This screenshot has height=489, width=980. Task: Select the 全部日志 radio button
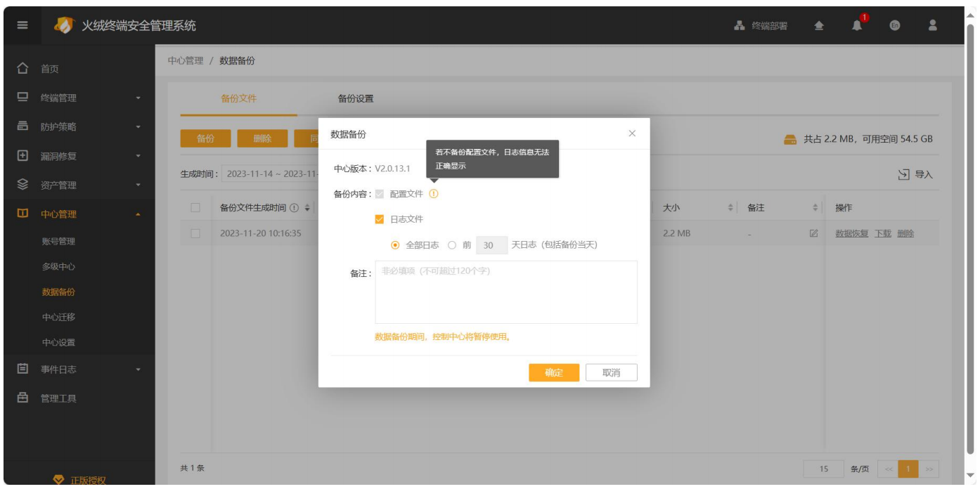(395, 245)
